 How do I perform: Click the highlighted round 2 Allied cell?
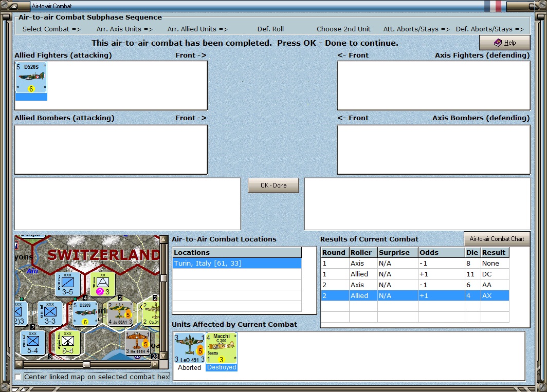click(363, 296)
